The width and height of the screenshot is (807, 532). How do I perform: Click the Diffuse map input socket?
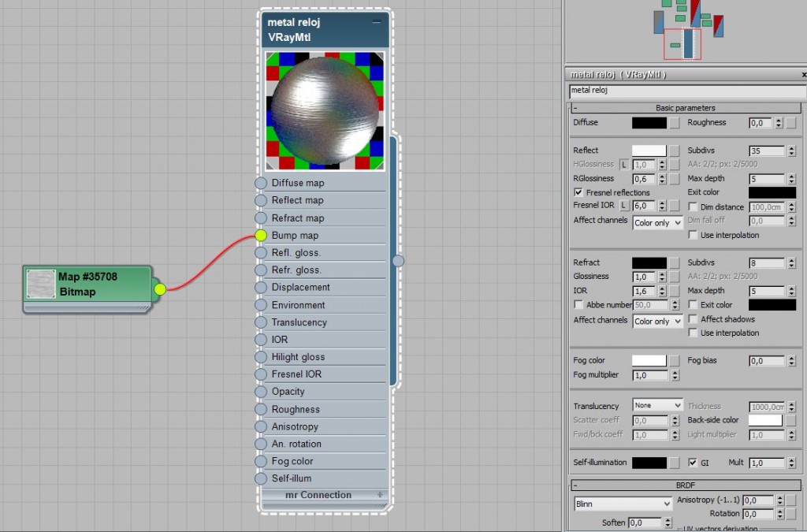pyautogui.click(x=261, y=183)
